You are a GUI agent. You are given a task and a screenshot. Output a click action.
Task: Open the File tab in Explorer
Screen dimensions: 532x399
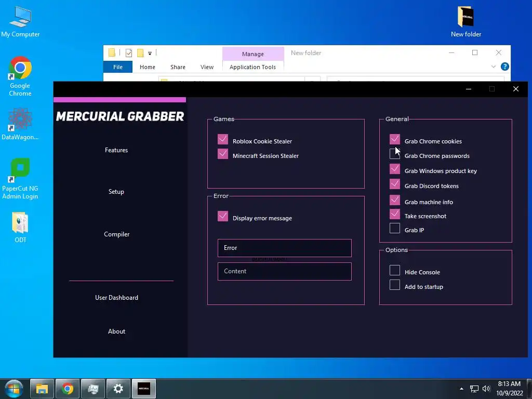click(x=118, y=67)
